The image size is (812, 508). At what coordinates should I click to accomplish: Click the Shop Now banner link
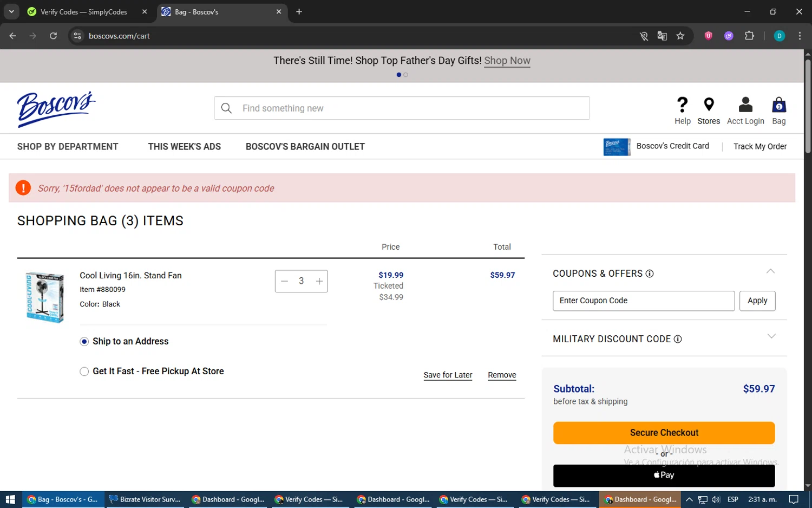[507, 61]
